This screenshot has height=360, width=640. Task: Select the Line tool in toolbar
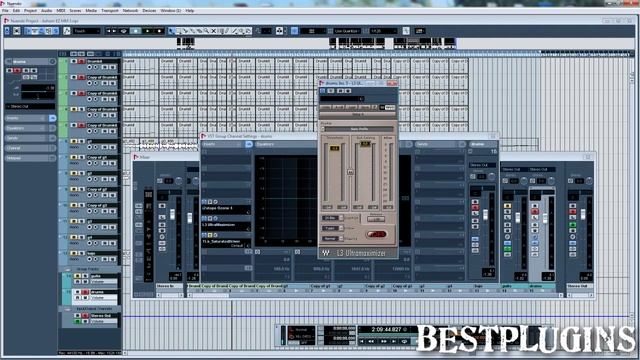(x=235, y=31)
